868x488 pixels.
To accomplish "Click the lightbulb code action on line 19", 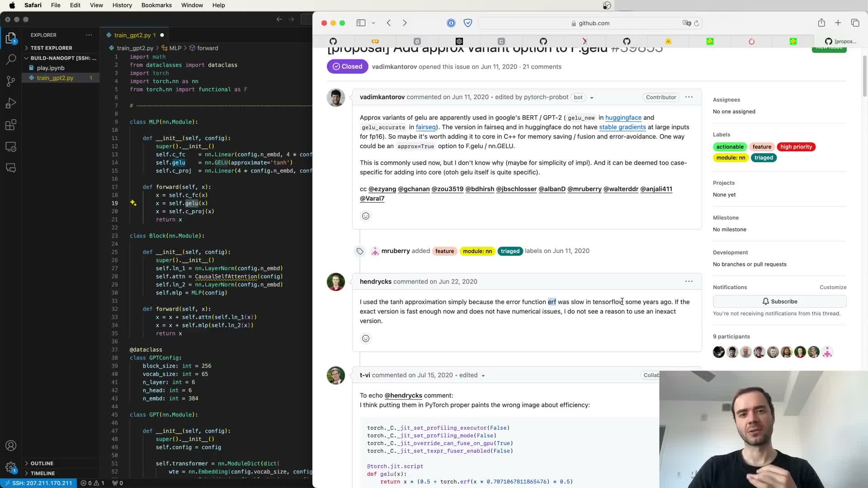I will [133, 203].
